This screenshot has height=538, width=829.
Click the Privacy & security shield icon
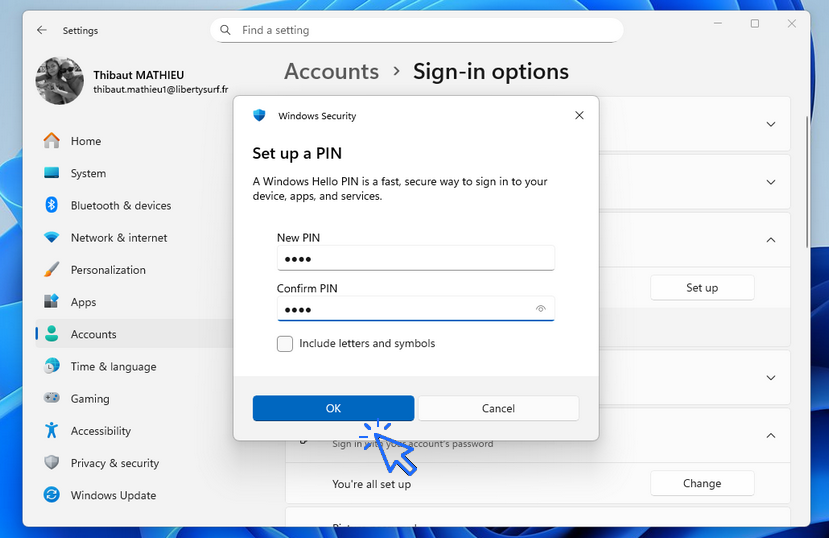(x=51, y=462)
